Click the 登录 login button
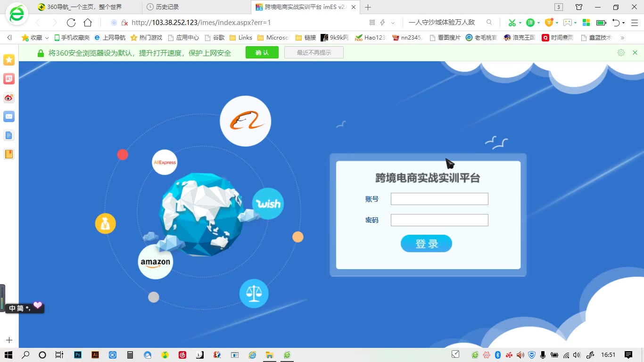This screenshot has height=362, width=644. 426,244
